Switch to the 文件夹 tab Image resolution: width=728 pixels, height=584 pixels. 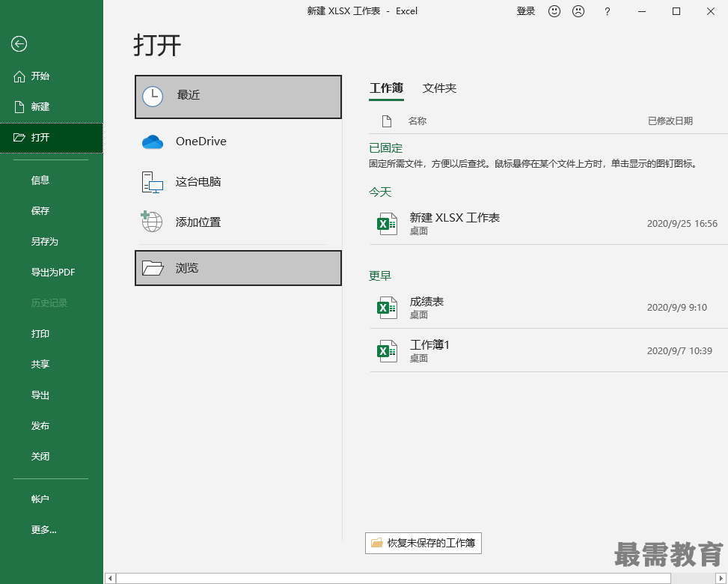[440, 88]
